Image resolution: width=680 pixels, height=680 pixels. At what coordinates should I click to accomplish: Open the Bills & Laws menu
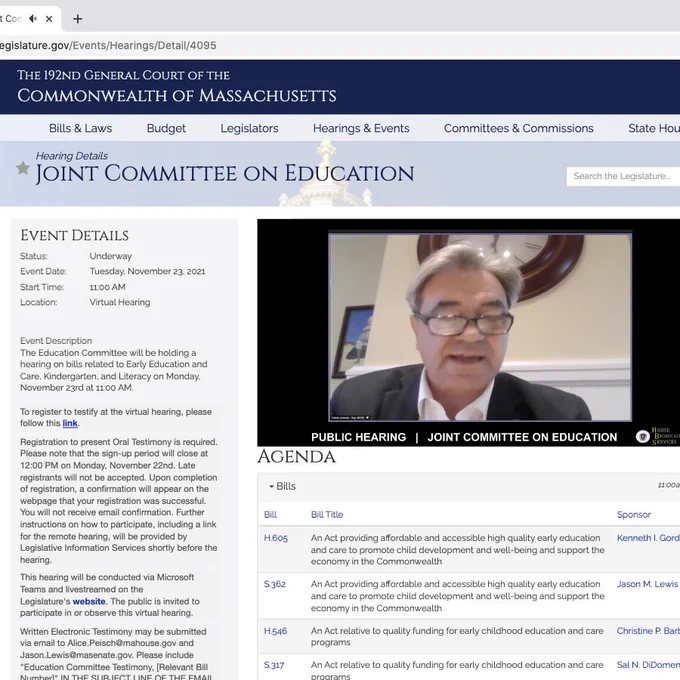80,128
